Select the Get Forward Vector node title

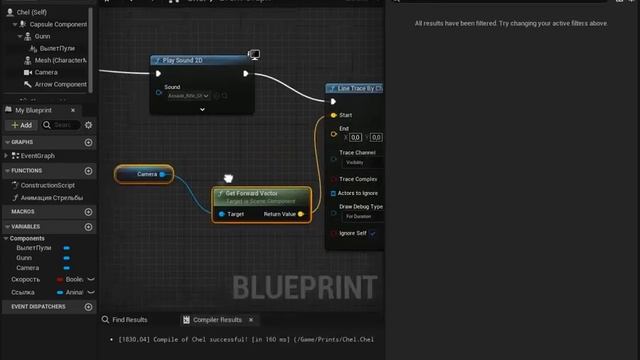(251, 193)
